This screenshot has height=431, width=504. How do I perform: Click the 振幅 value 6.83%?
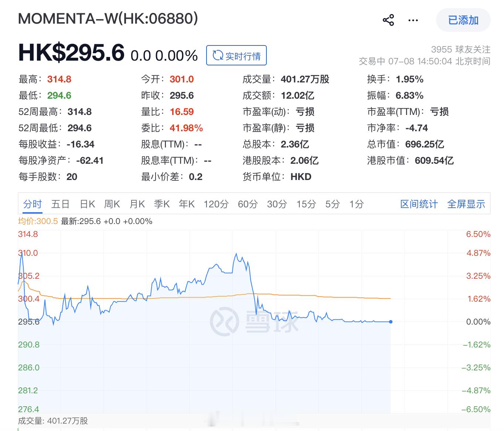(409, 95)
